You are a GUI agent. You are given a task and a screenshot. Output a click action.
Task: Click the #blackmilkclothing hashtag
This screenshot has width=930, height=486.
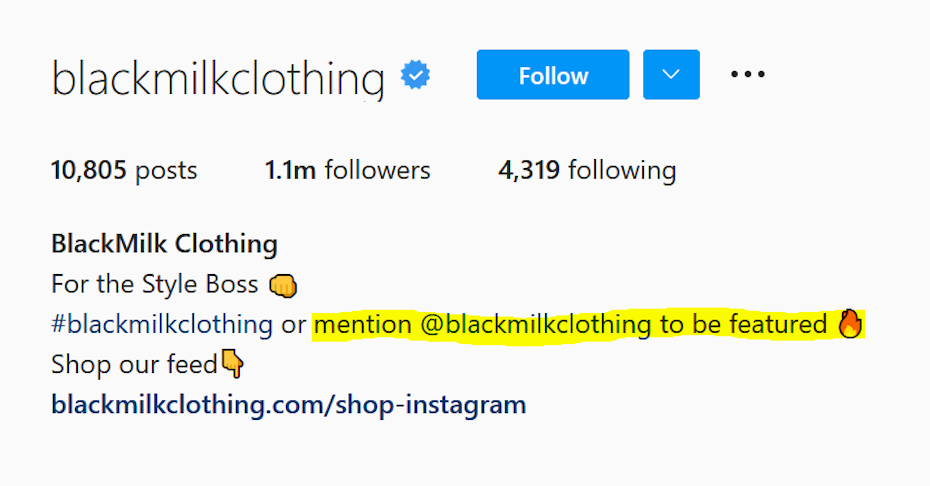(162, 325)
